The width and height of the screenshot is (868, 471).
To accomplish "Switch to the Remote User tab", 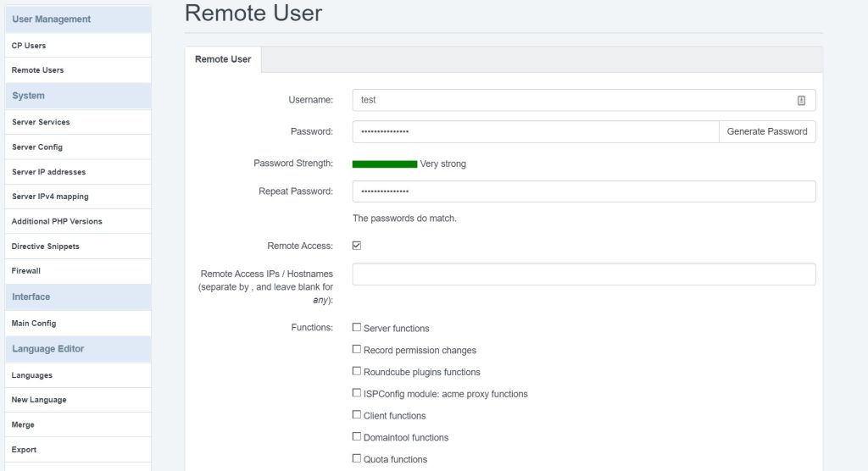I will (x=223, y=59).
